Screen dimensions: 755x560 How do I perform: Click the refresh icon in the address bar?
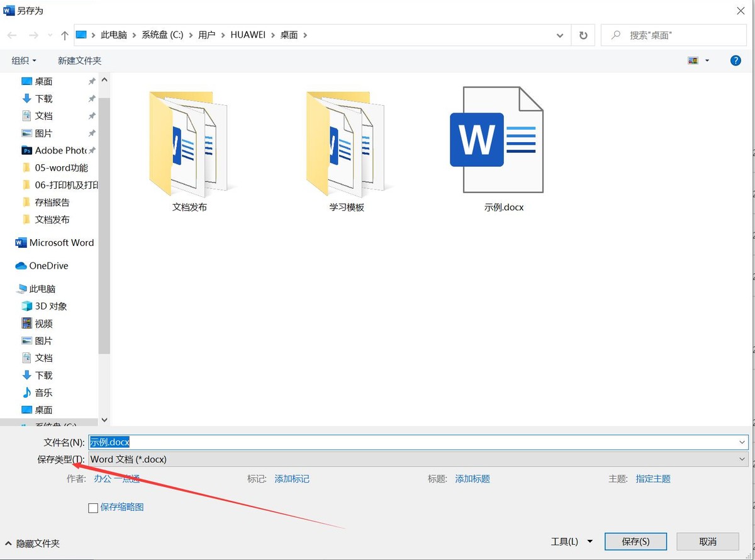[583, 35]
